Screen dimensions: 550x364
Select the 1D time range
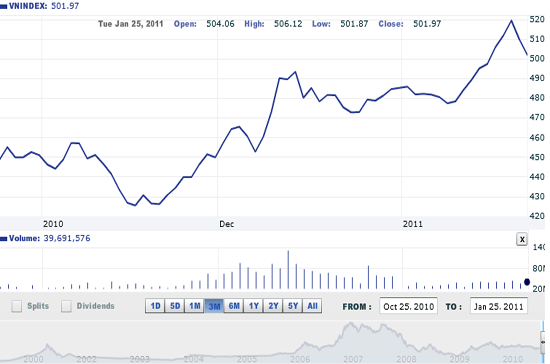tap(155, 306)
